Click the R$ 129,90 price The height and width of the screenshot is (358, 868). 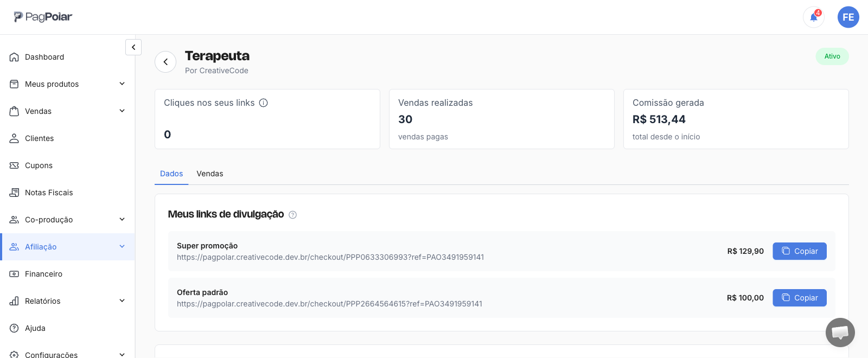745,251
